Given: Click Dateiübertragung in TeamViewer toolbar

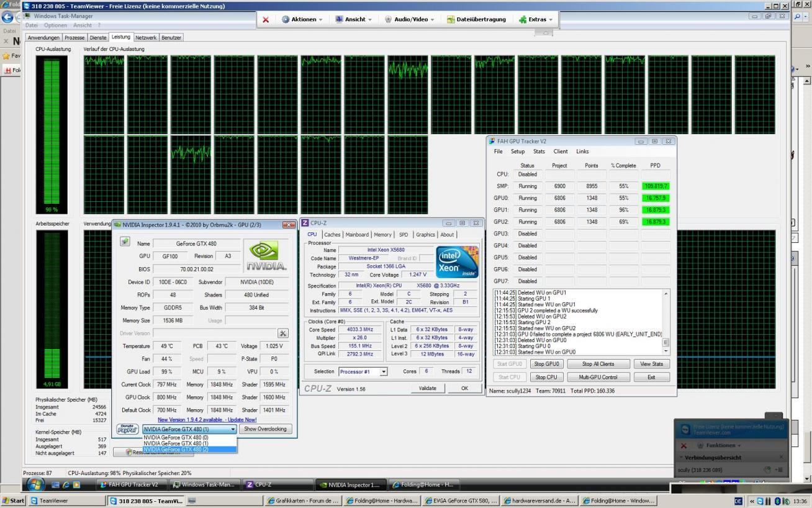Looking at the screenshot, I should click(x=476, y=19).
